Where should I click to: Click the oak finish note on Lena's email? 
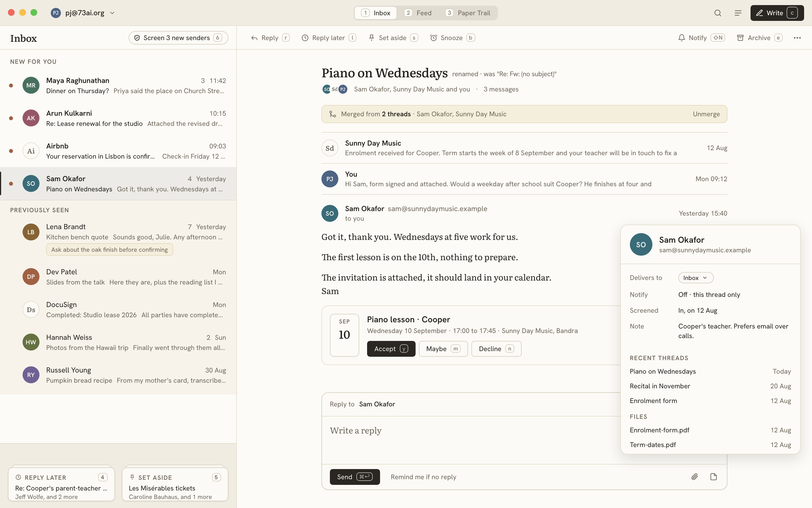(109, 250)
